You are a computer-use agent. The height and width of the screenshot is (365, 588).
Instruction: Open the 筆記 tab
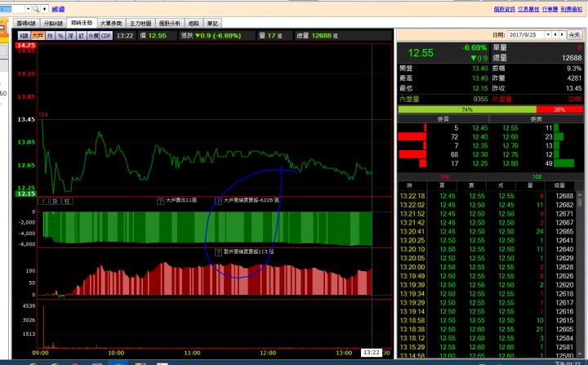tap(212, 23)
